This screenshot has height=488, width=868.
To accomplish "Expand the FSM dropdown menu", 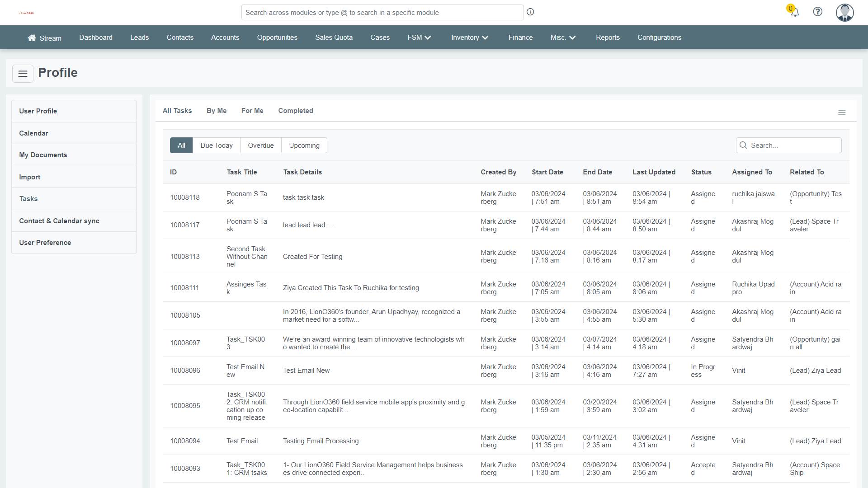I will (x=419, y=38).
